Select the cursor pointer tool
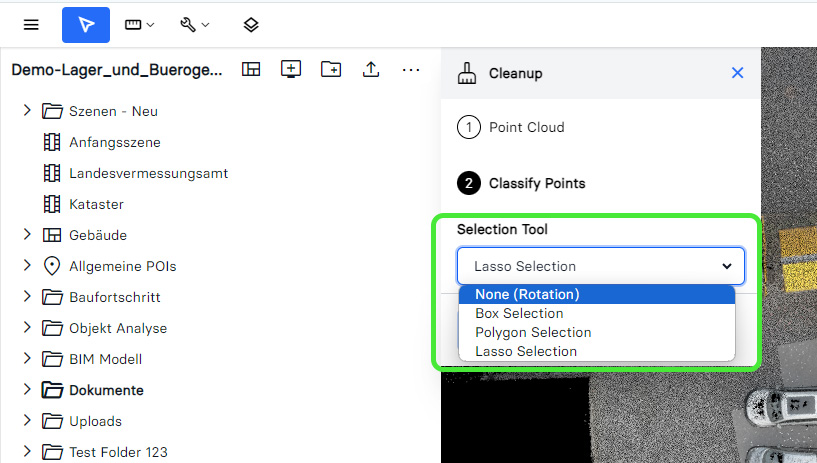 [86, 25]
